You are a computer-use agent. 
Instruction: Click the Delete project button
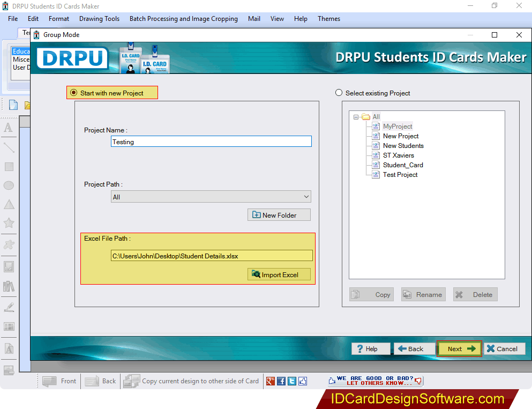coord(475,295)
